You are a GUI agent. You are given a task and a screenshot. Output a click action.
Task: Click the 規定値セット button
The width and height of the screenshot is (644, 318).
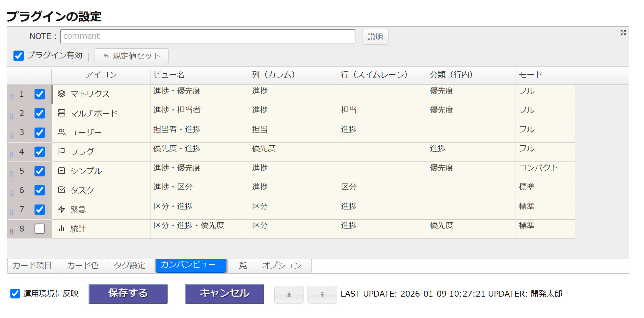point(131,56)
